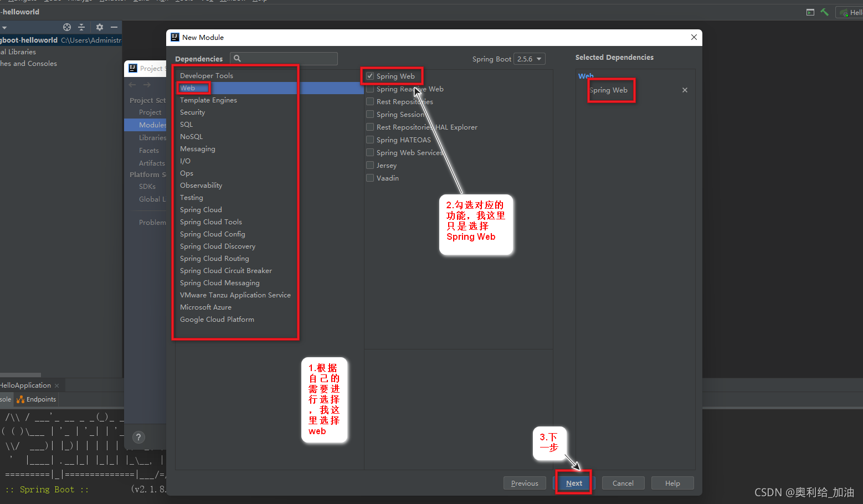
Task: Click the question-mark help icon in Project Structure
Action: tap(138, 437)
